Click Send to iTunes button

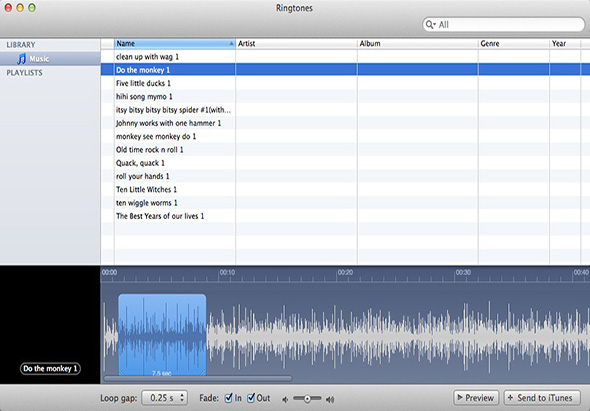pos(541,397)
